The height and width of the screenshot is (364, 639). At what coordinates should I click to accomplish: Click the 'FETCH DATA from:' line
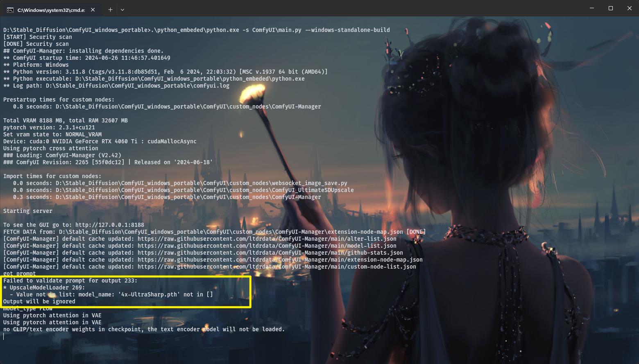click(215, 232)
